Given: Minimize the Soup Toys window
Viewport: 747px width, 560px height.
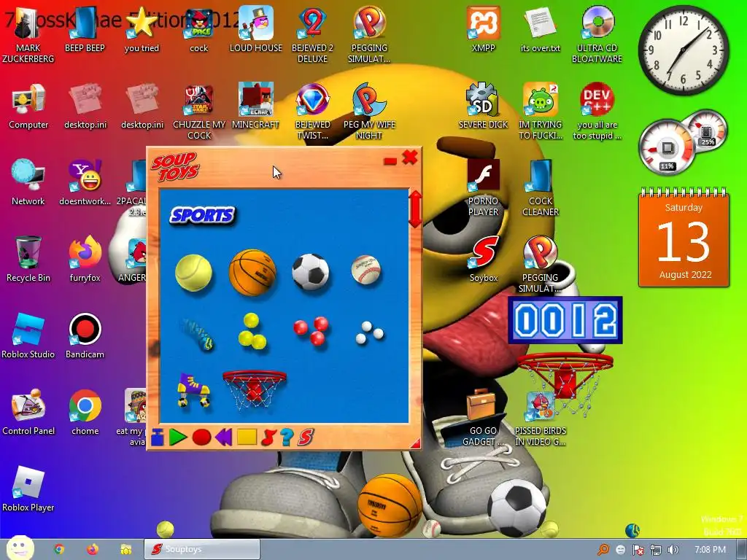Looking at the screenshot, I should (390, 162).
